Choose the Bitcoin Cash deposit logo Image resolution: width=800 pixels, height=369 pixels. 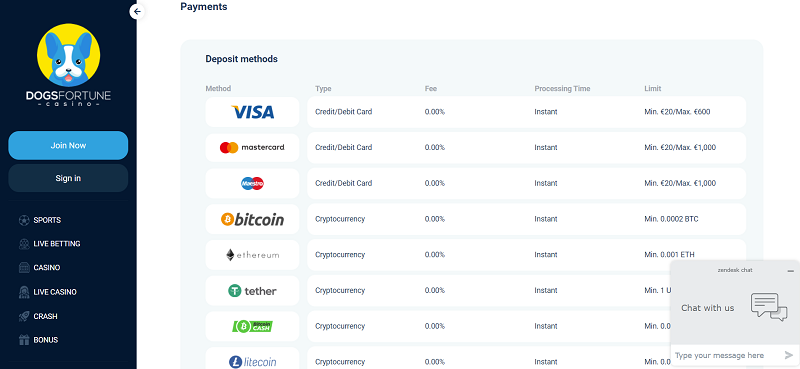253,327
